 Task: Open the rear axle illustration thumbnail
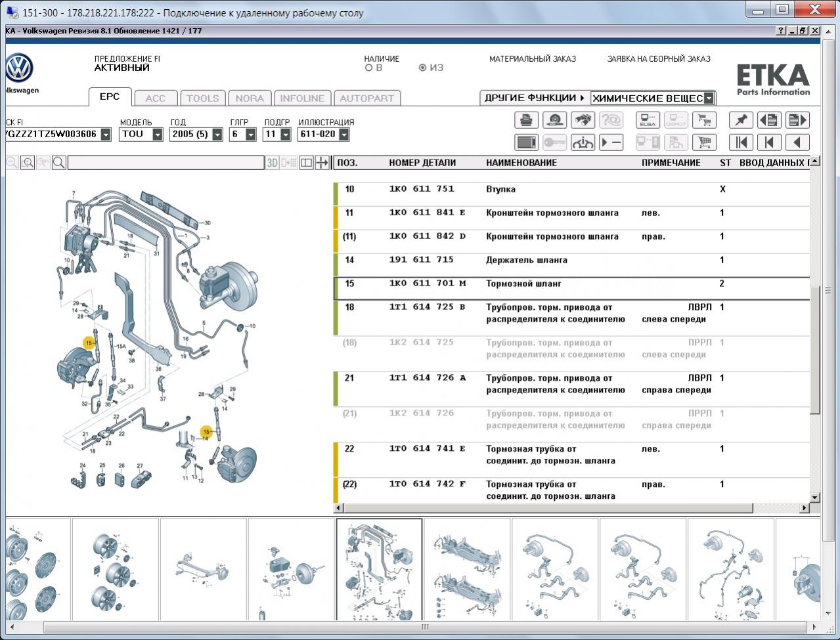[x=204, y=569]
